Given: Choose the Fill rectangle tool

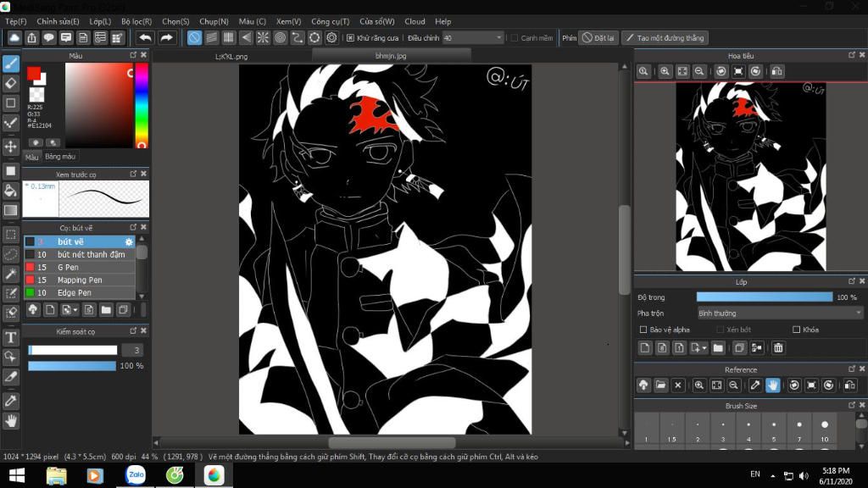Looking at the screenshot, I should point(10,171).
